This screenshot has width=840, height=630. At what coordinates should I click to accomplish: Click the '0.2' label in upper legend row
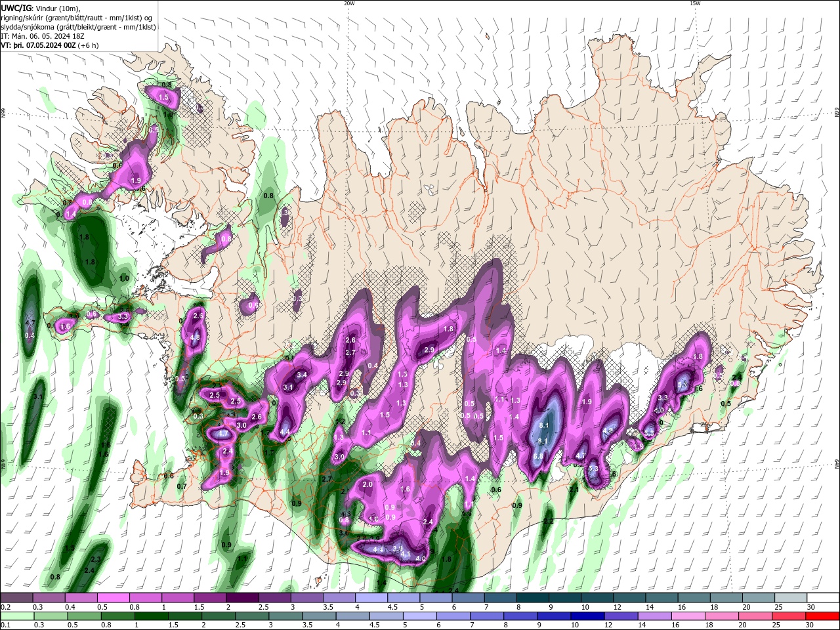[x=6, y=607]
